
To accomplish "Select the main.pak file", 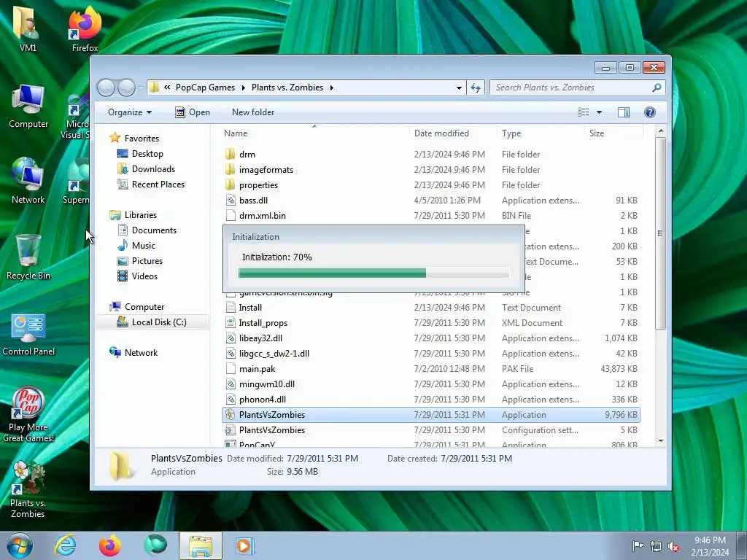I will pos(431,368).
